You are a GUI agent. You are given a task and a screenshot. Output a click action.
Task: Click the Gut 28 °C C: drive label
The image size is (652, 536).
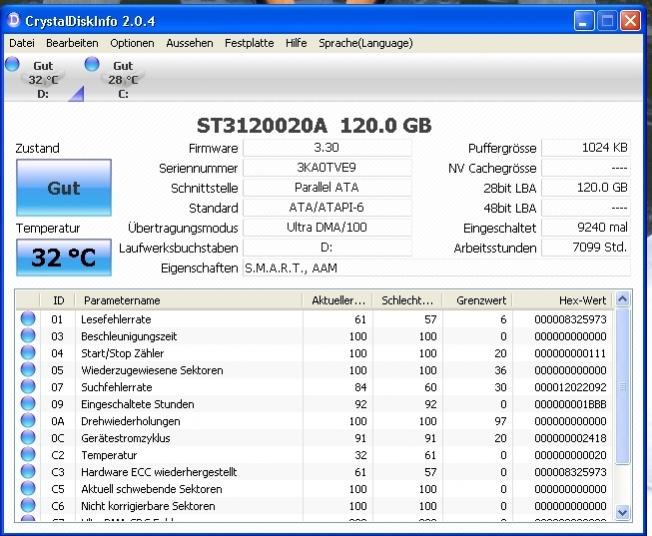tap(123, 80)
